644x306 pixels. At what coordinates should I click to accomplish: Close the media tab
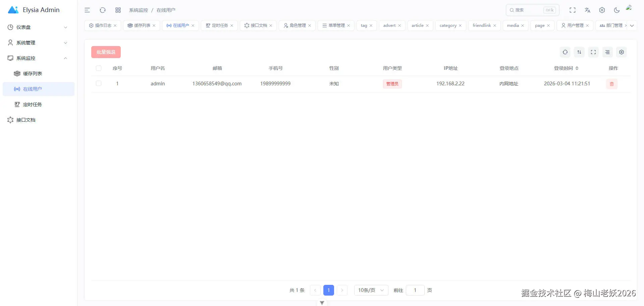point(523,26)
